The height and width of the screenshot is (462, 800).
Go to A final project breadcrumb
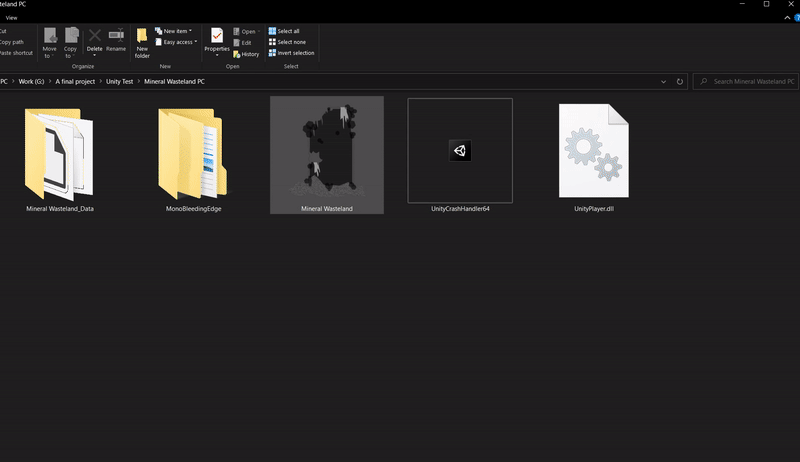[75, 81]
